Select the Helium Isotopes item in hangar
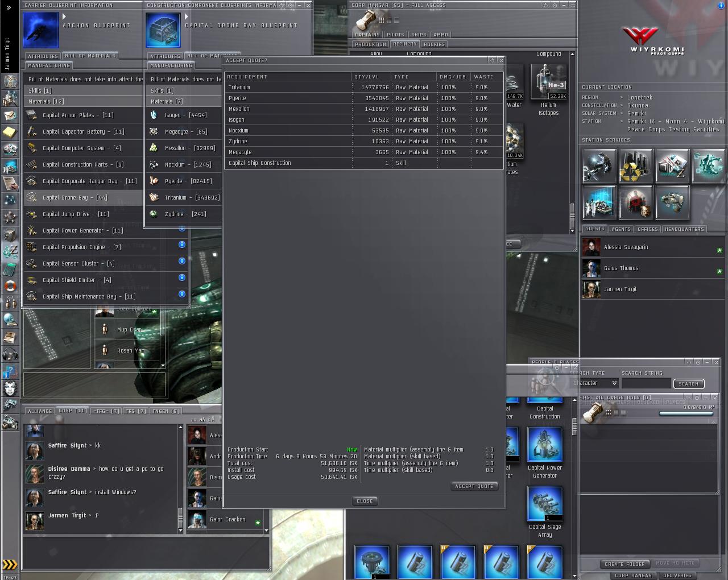 (548, 90)
